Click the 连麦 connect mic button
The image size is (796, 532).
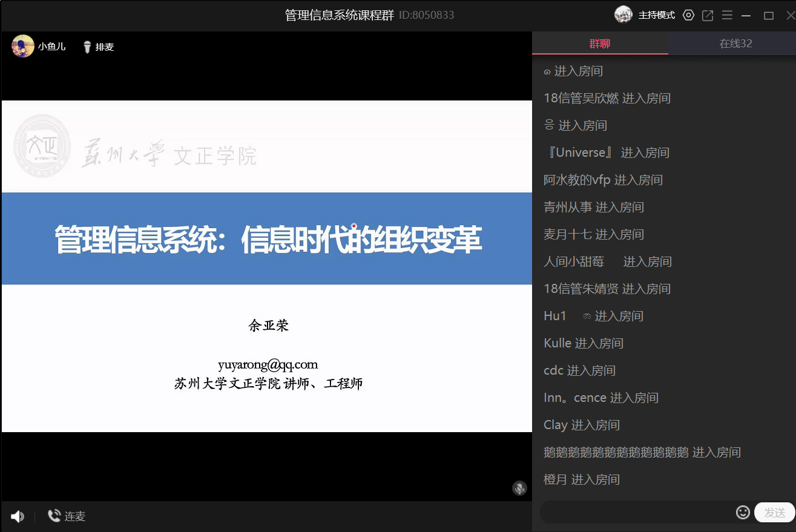tap(67, 516)
